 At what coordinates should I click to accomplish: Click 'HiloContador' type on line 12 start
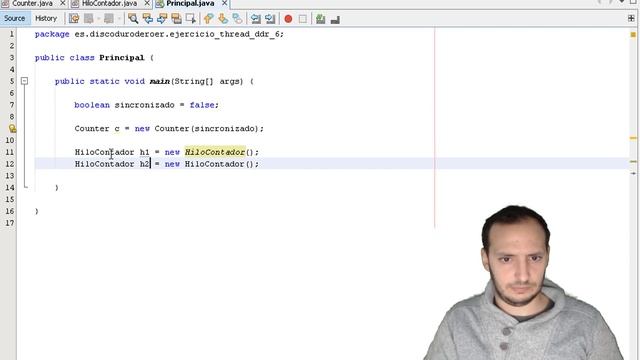coord(104,164)
